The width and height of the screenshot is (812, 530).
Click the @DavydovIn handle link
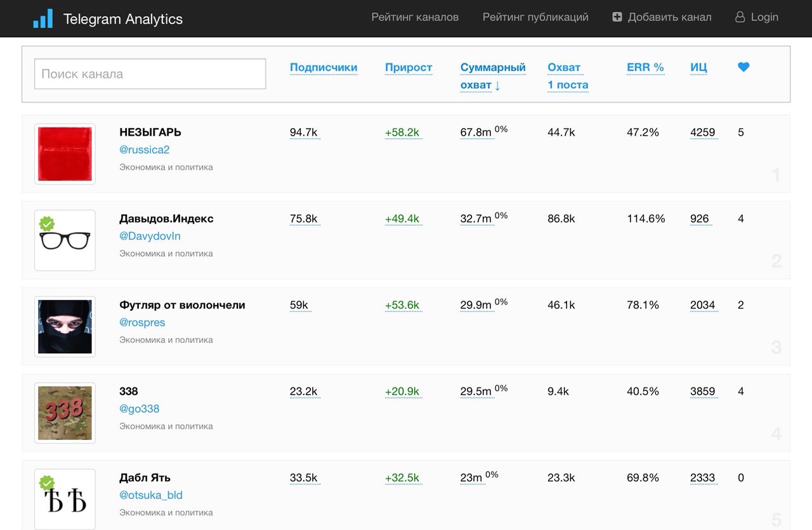click(x=150, y=236)
